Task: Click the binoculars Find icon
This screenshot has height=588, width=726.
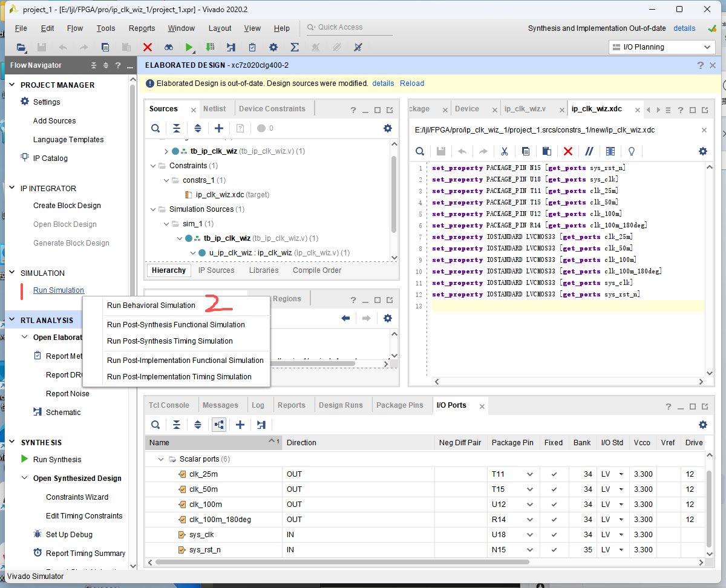Action: [169, 47]
